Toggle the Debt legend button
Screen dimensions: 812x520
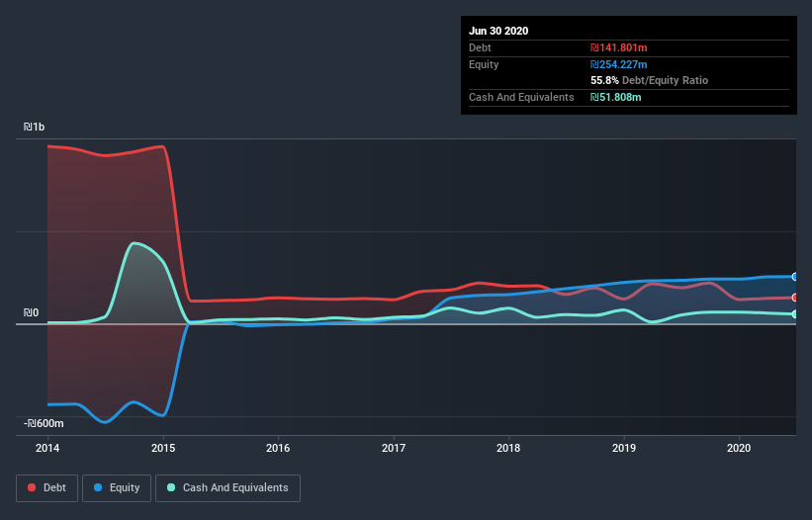click(46, 488)
